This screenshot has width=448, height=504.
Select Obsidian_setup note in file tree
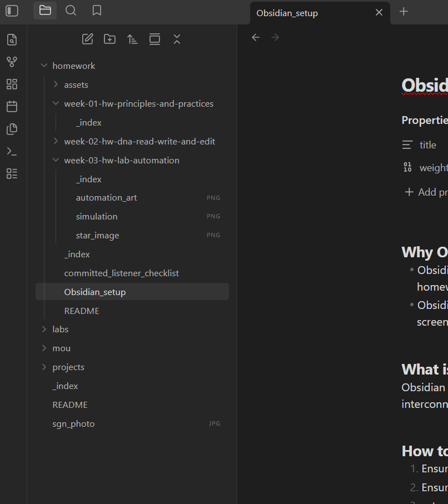[x=132, y=292]
